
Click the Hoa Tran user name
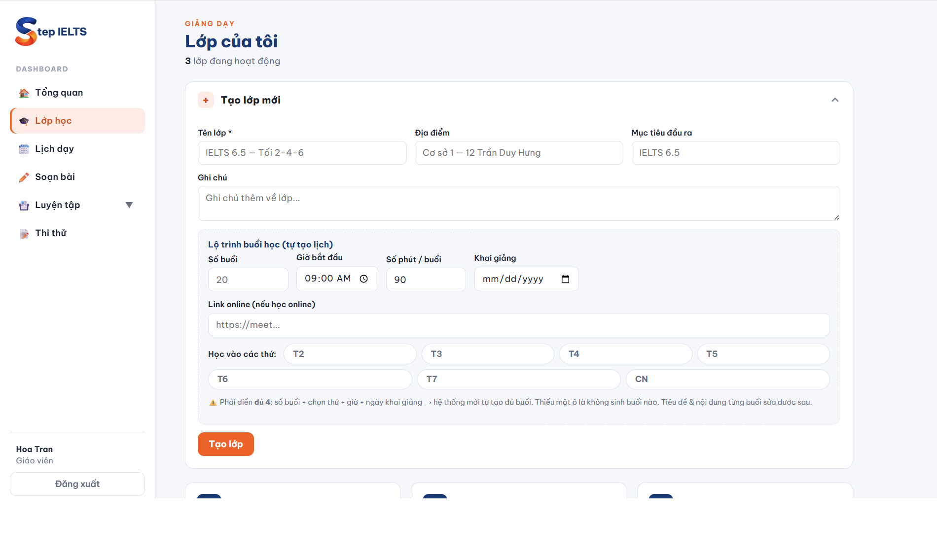pyautogui.click(x=35, y=449)
